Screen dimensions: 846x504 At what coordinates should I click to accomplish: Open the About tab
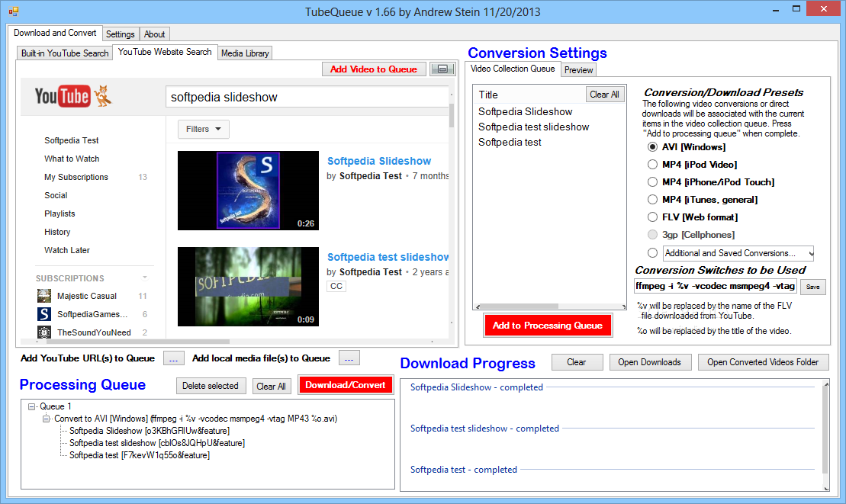click(154, 34)
